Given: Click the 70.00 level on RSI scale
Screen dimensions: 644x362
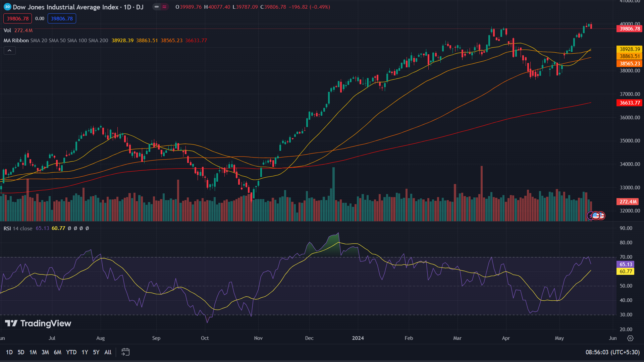Looking at the screenshot, I should click(626, 257).
